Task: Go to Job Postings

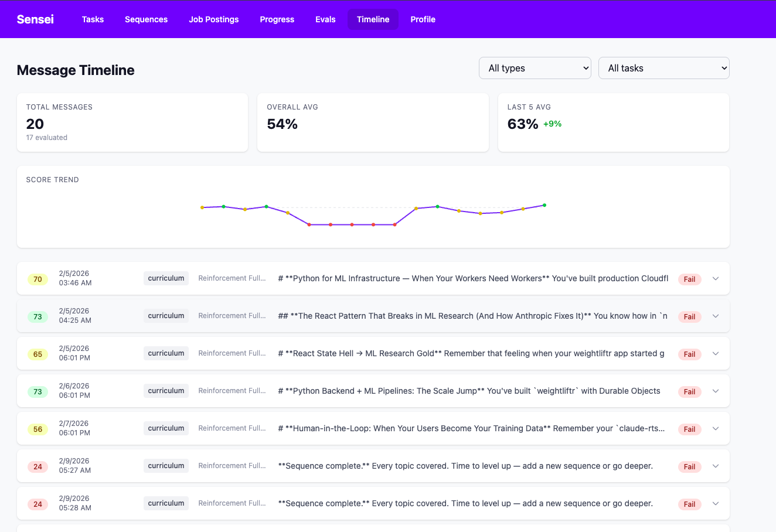Action: [x=213, y=19]
